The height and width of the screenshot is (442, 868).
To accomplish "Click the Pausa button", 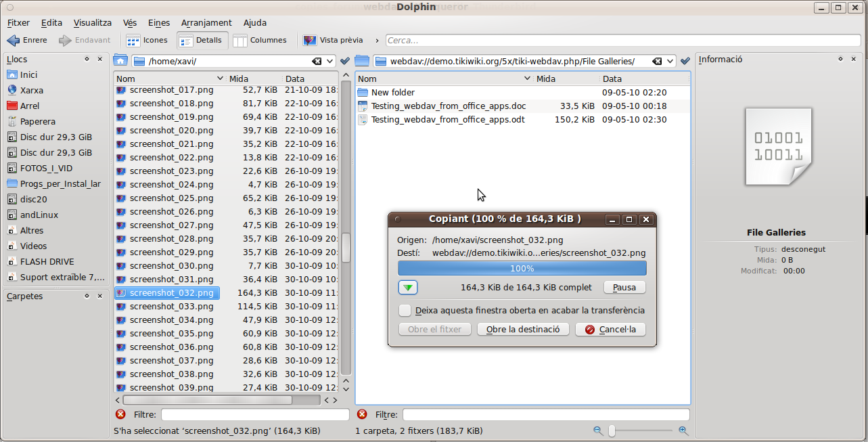I will (624, 288).
